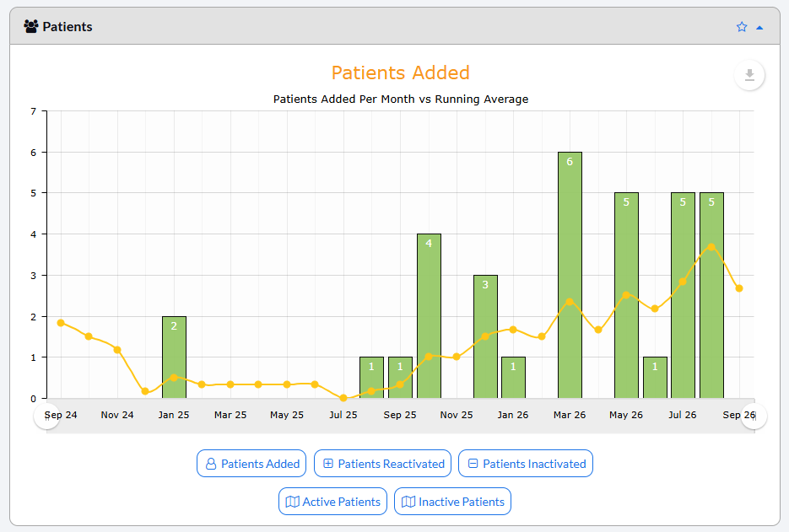789x532 pixels.
Task: Click the 'Patients' panel header title
Action: [x=68, y=27]
